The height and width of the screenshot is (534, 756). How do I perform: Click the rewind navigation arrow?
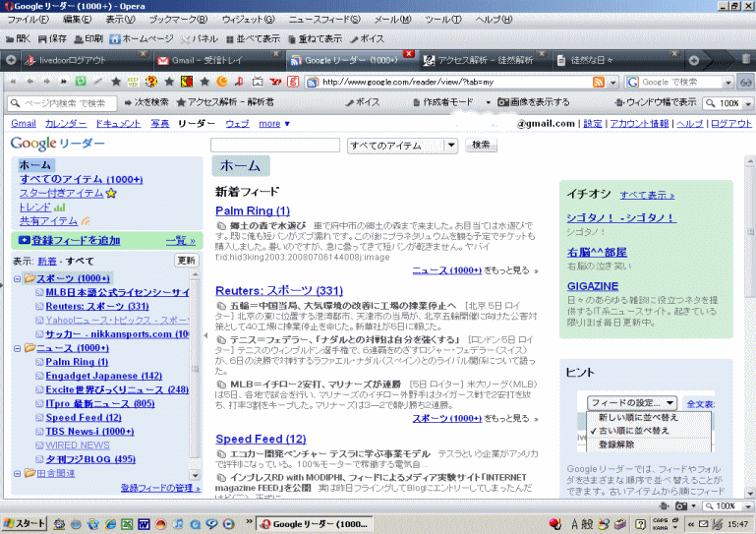tap(13, 82)
